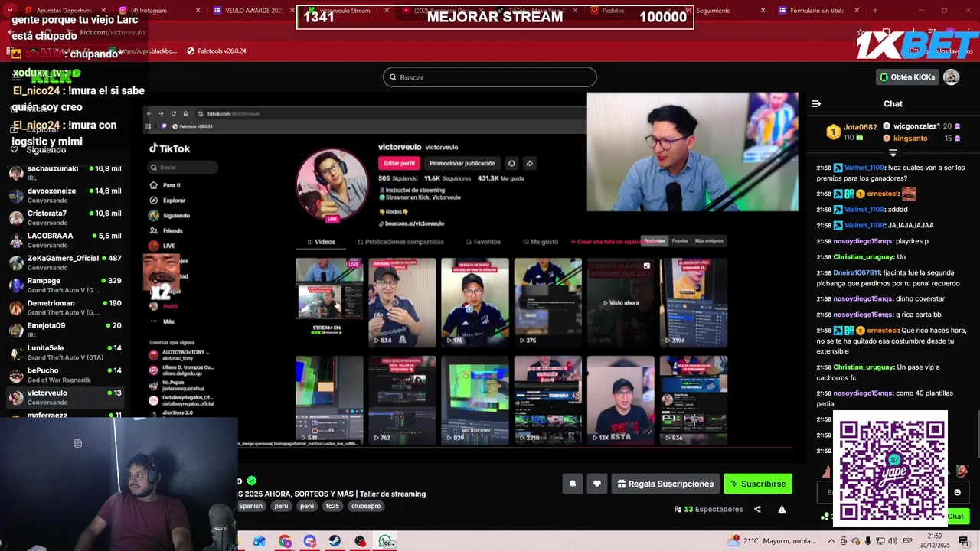This screenshot has width=980, height=551.
Task: Click the TikTok profile share arrow icon
Action: 529,163
